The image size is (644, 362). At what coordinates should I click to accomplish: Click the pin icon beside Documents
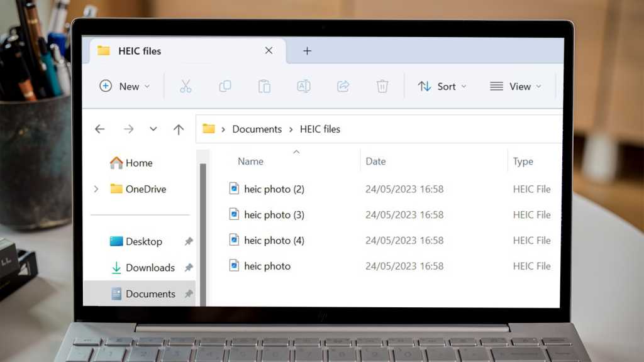tap(189, 294)
